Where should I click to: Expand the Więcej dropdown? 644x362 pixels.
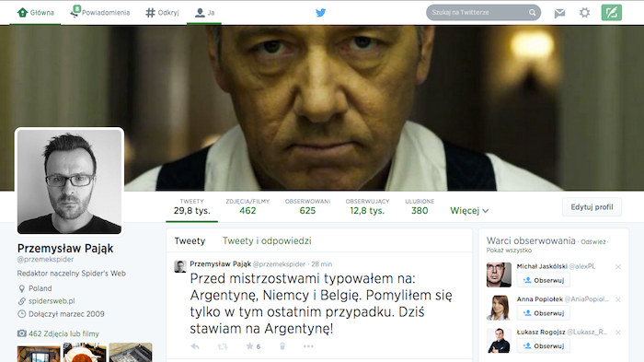[469, 211]
